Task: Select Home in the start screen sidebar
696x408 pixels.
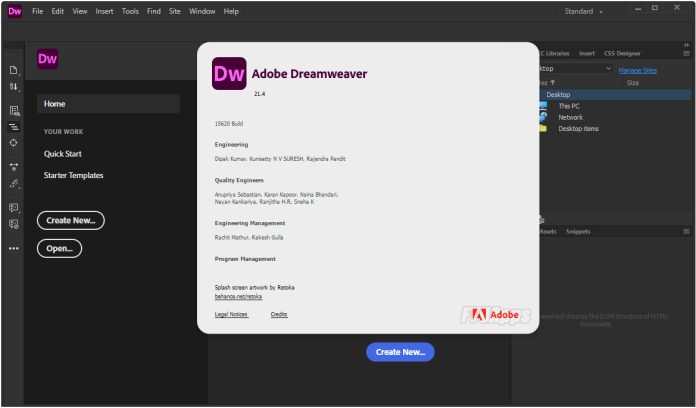Action: [x=108, y=103]
